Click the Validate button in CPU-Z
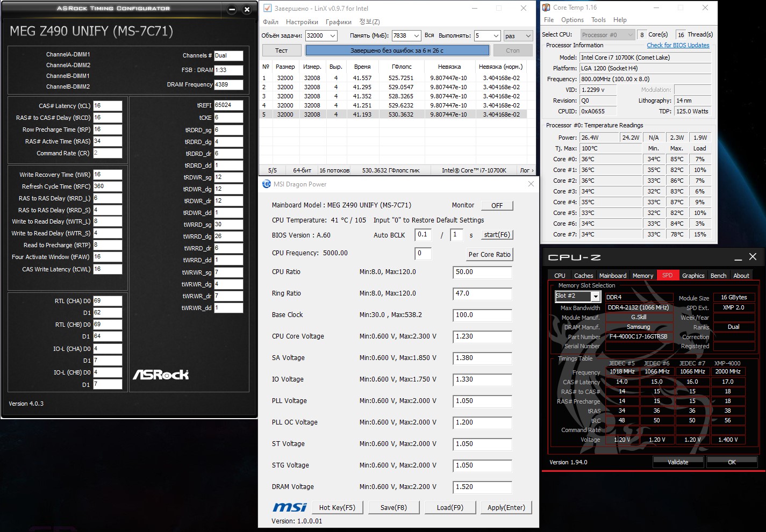This screenshot has width=766, height=532. 678,462
